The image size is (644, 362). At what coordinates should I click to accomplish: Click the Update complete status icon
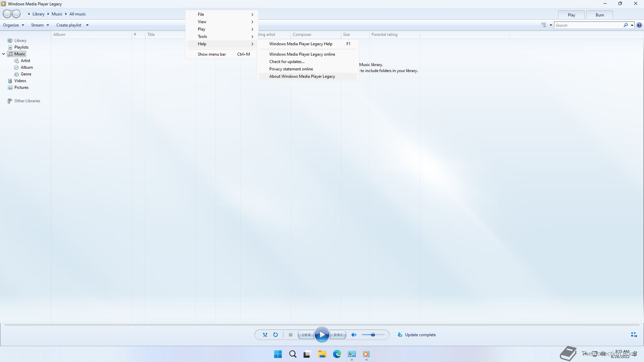point(400,335)
